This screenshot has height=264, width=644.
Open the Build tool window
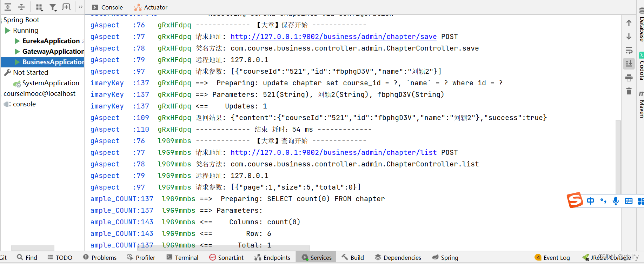pos(353,257)
